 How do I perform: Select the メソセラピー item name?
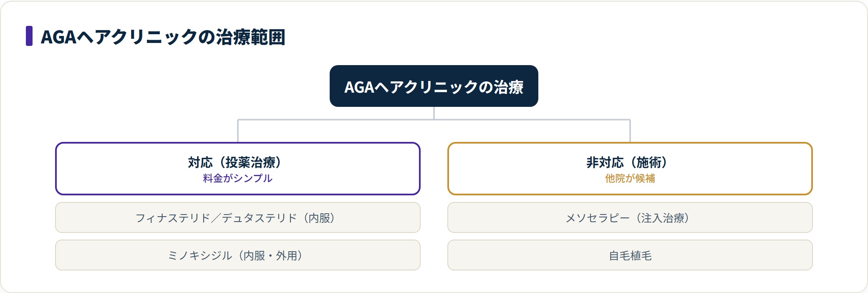coord(598,218)
